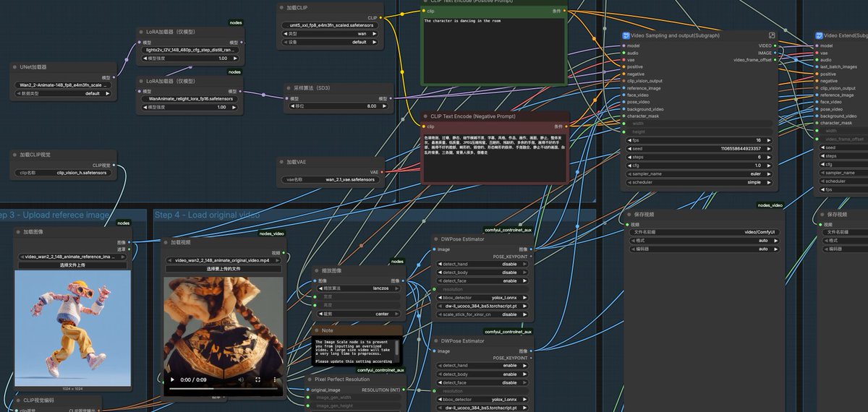This screenshot has height=412, width=868.
Task: Collapse the Note node using its title dot
Action: (318, 330)
